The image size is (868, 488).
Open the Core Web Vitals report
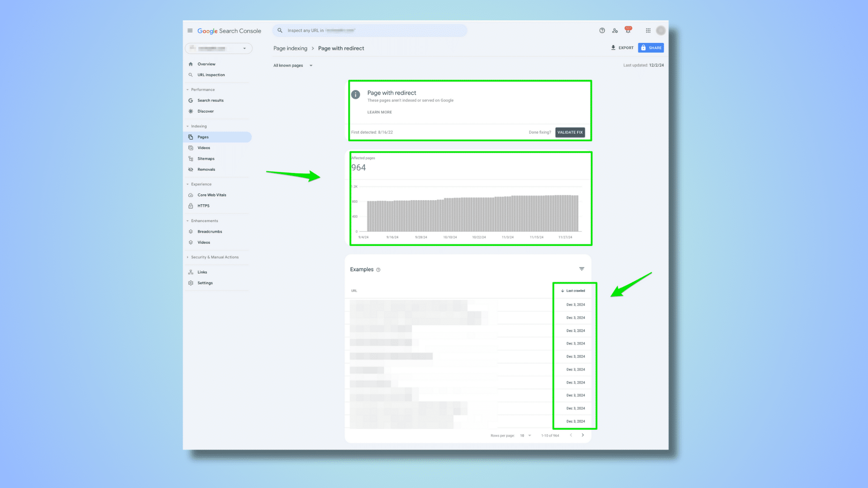pyautogui.click(x=212, y=195)
